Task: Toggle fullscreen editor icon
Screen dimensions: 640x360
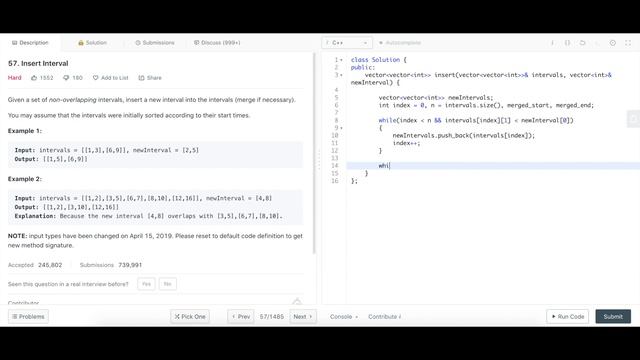Action: [628, 42]
